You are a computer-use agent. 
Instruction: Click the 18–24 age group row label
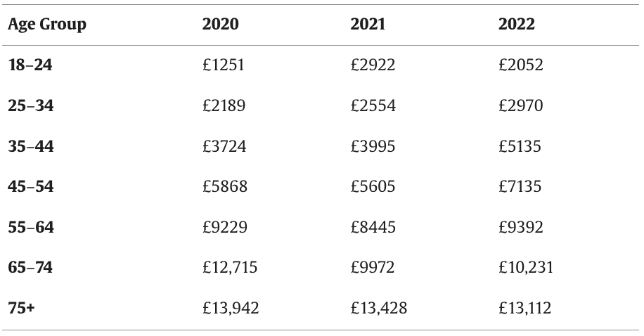click(x=30, y=65)
